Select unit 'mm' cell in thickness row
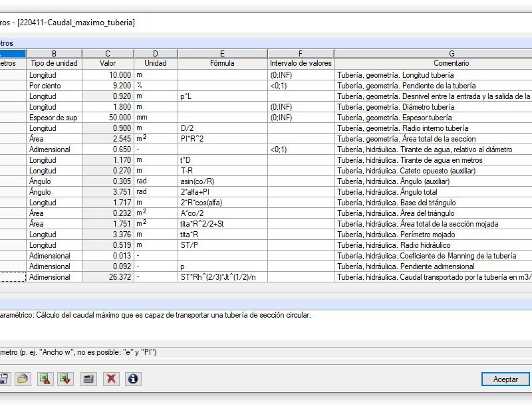 coord(156,118)
